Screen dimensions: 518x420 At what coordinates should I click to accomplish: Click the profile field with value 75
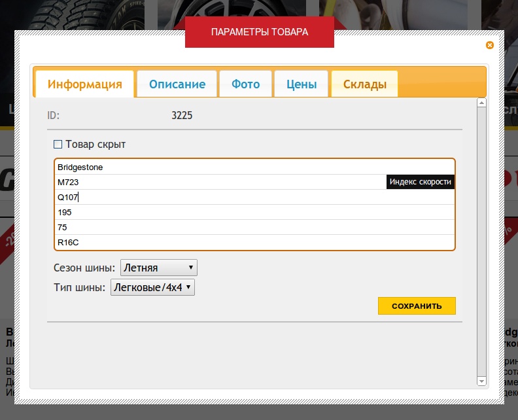tap(254, 228)
